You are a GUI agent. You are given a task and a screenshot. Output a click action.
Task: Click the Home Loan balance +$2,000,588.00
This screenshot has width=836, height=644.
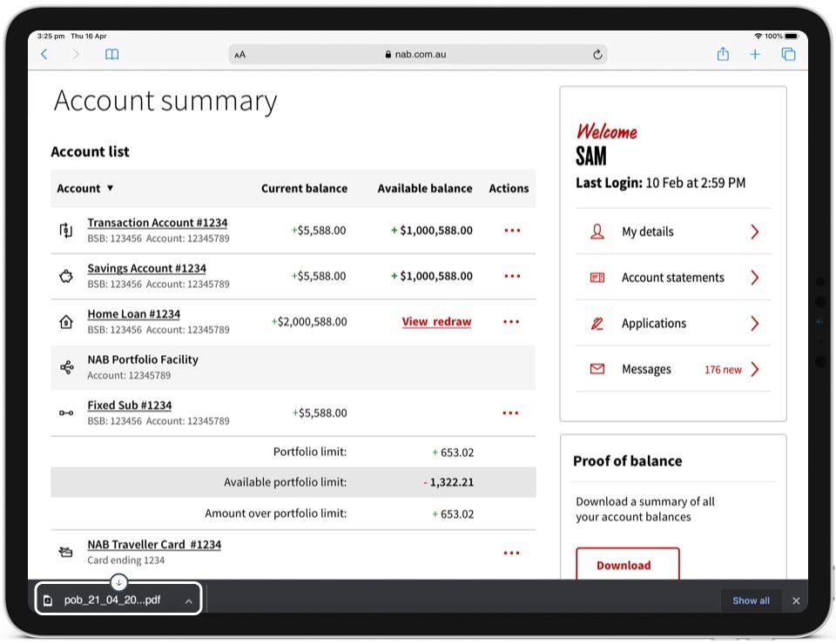[x=309, y=322]
